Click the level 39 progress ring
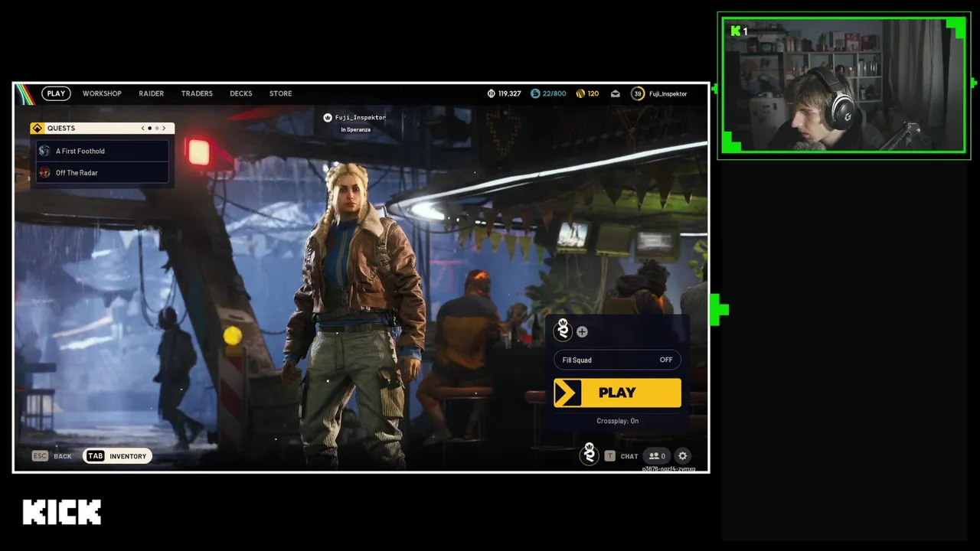The height and width of the screenshot is (551, 980). [x=637, y=93]
